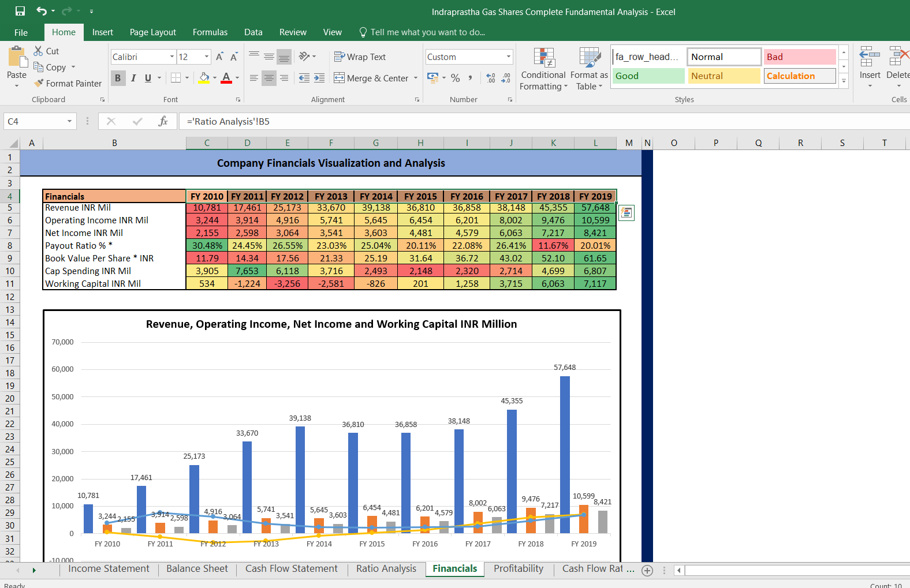Increase font size with the larger A
This screenshot has width=910, height=588.
(x=219, y=57)
